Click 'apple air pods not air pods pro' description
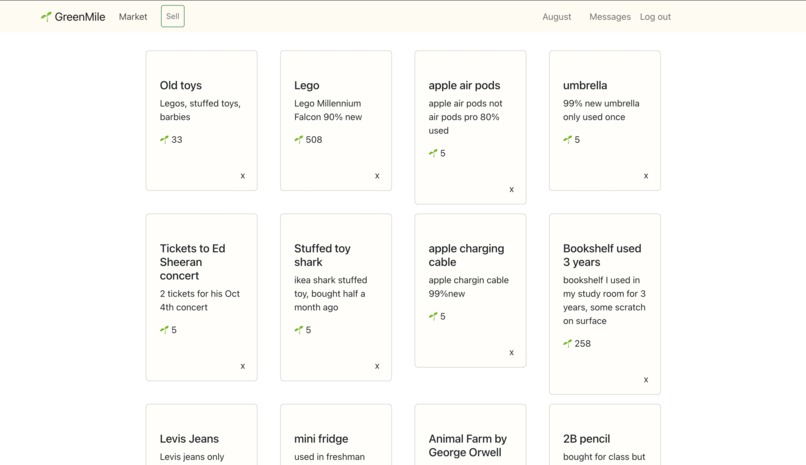This screenshot has height=465, width=806. click(x=465, y=117)
